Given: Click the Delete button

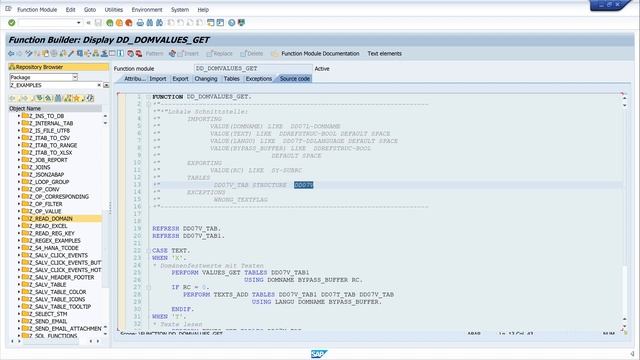Looking at the screenshot, I should pos(252,53).
